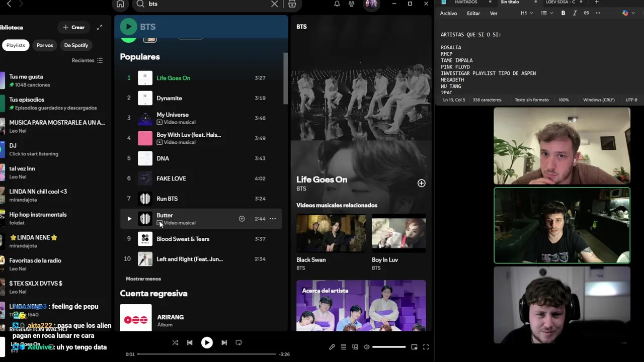
Task: Add a new Notepad tab with plus
Action: pos(597,2)
